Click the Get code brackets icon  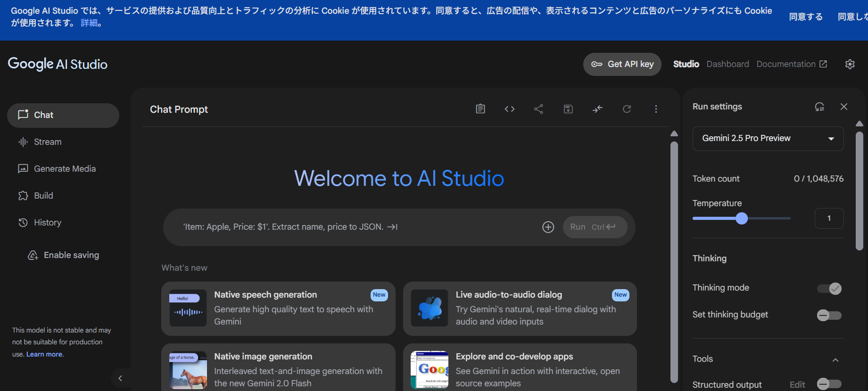click(x=509, y=109)
